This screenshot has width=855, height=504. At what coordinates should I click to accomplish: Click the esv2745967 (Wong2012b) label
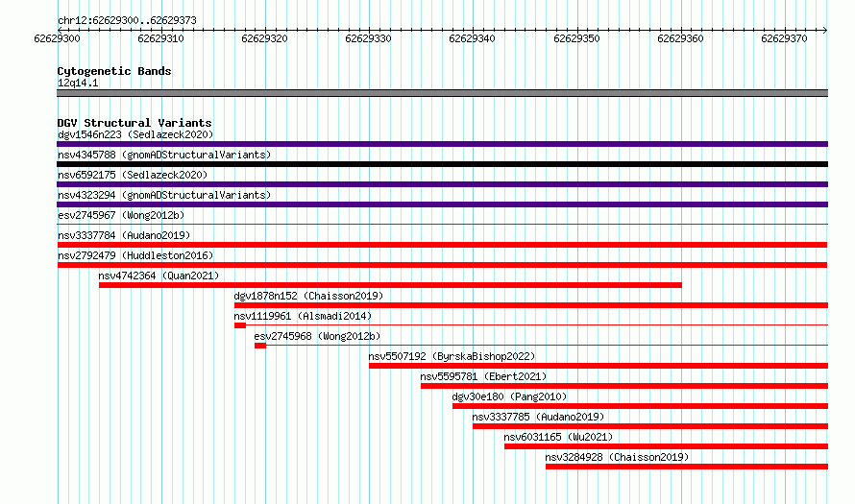[121, 215]
